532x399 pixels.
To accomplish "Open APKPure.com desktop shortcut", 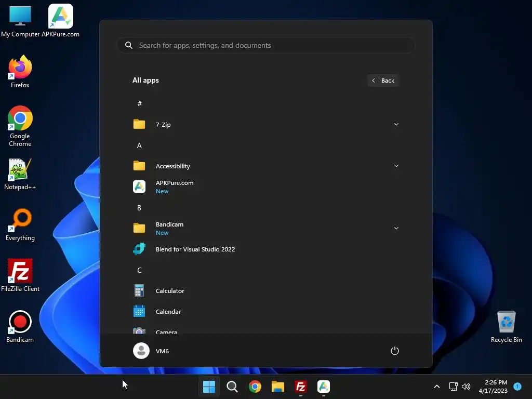I will tap(60, 21).
